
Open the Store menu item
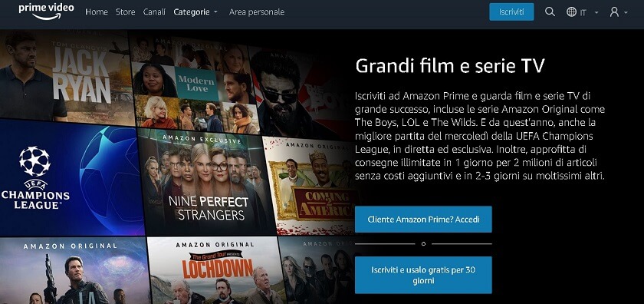click(125, 12)
